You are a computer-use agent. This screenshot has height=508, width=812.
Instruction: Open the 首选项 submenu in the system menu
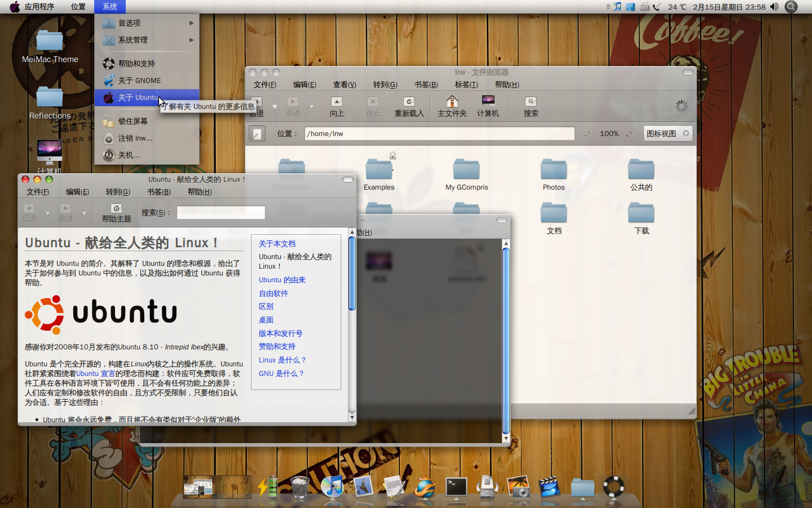(x=147, y=23)
